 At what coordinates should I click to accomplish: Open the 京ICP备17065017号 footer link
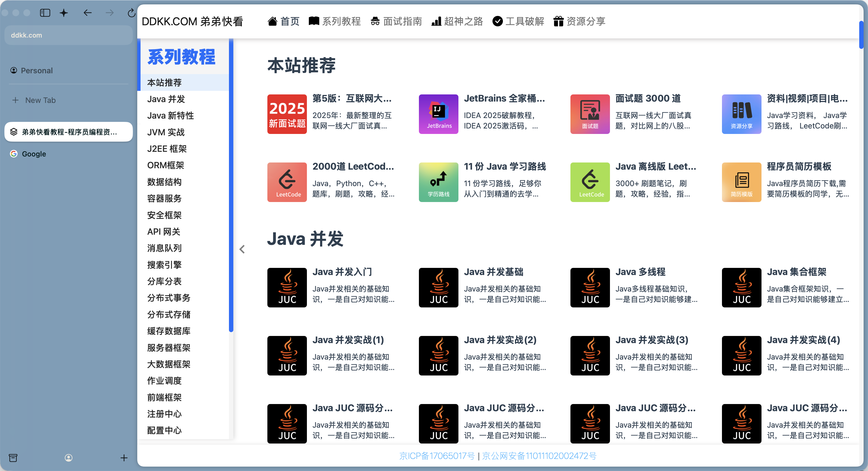pyautogui.click(x=437, y=456)
